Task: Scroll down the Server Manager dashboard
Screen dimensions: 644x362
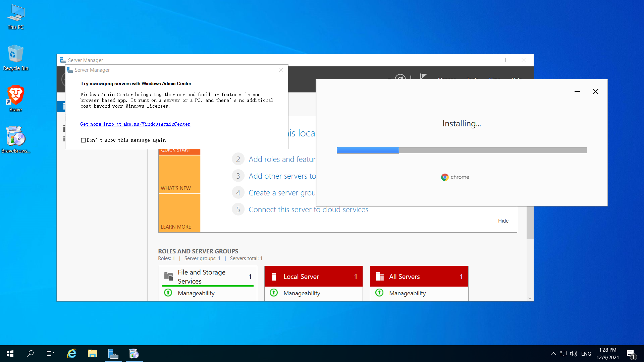Action: point(530,297)
